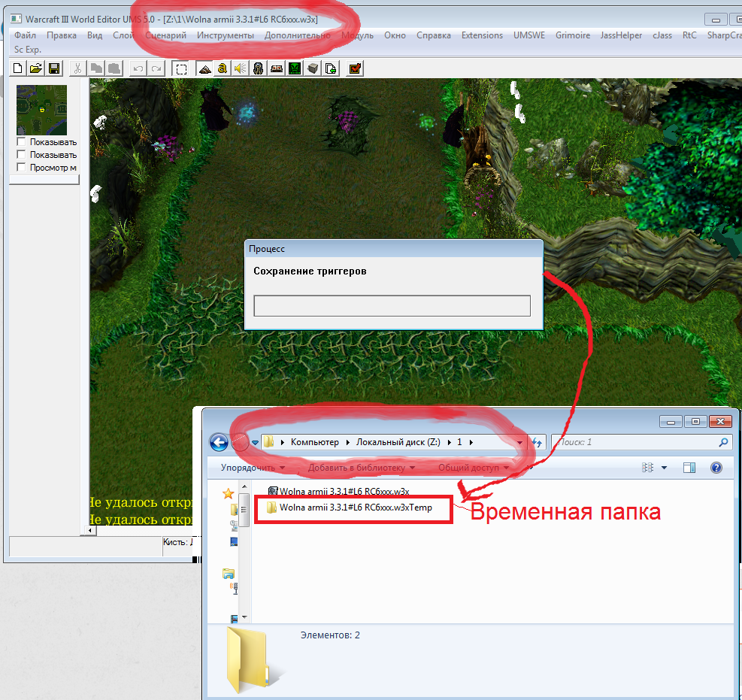Click the Cut scissors toolbar icon
The image size is (742, 700).
(x=77, y=68)
